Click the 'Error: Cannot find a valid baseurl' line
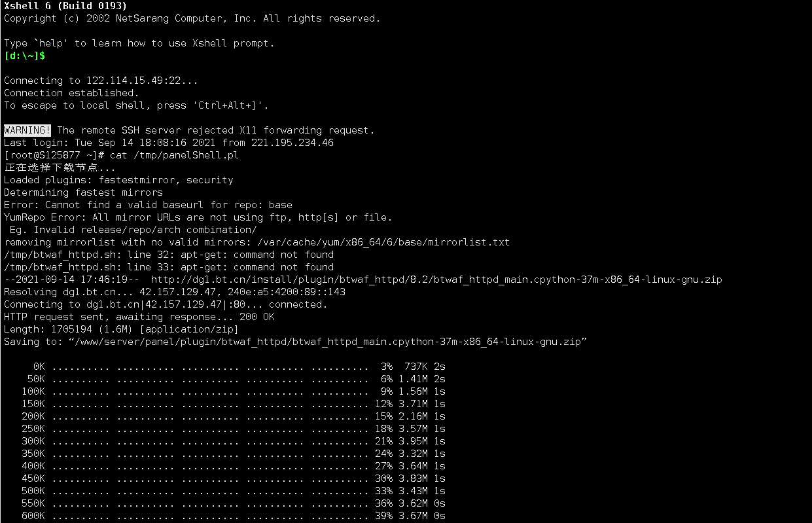 pyautogui.click(x=148, y=205)
